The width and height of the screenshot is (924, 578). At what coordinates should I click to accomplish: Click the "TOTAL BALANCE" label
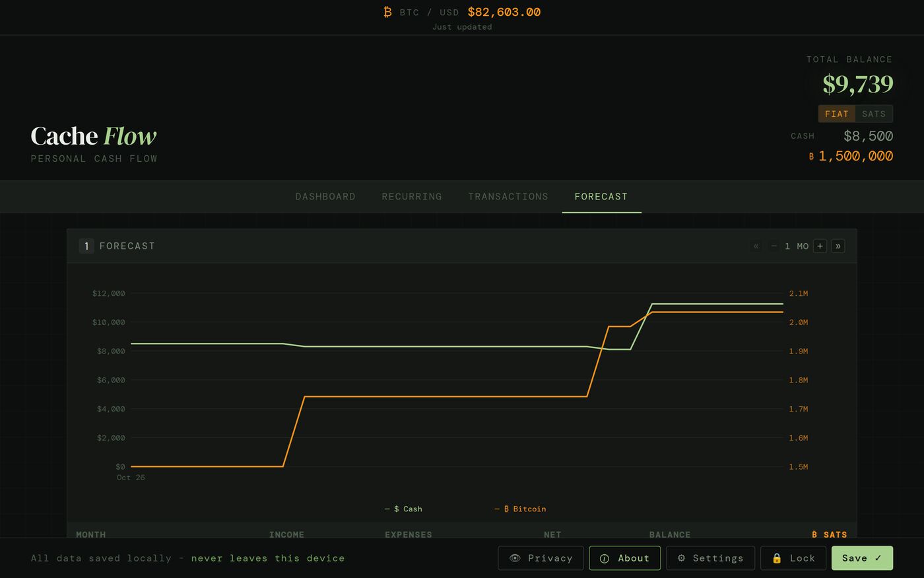coord(849,59)
